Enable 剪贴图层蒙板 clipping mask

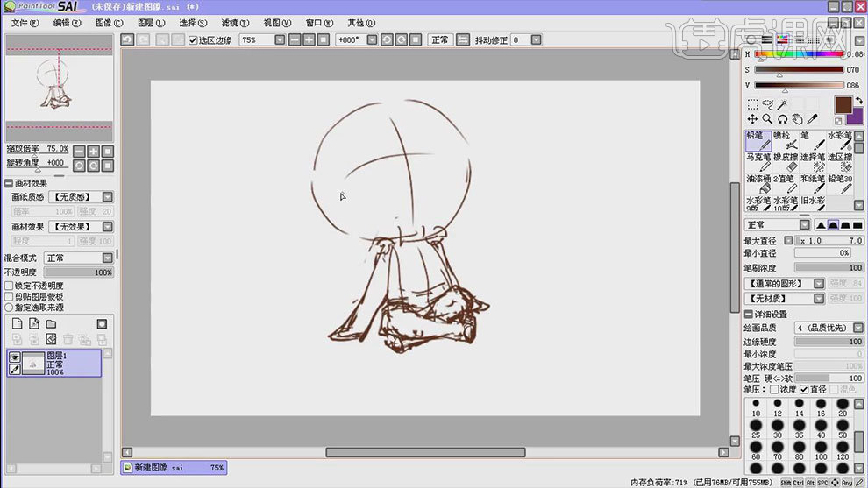[9, 296]
